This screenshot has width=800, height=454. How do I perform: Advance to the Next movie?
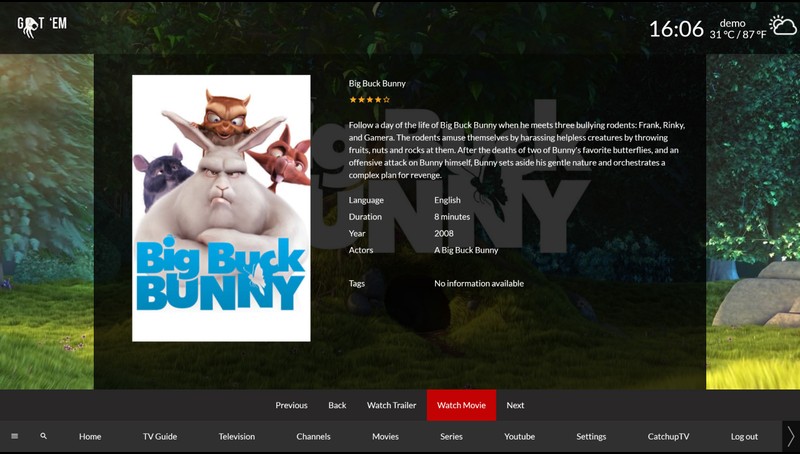[515, 405]
